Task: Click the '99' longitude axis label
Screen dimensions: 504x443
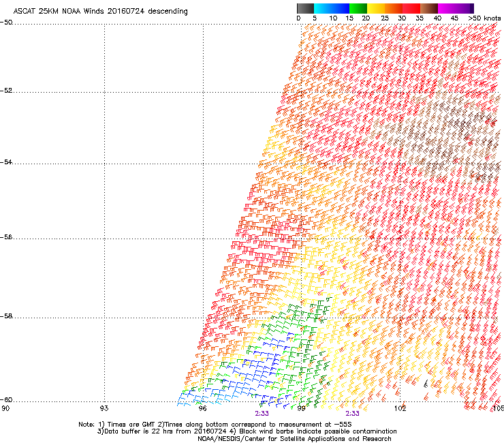Action: pyautogui.click(x=301, y=408)
